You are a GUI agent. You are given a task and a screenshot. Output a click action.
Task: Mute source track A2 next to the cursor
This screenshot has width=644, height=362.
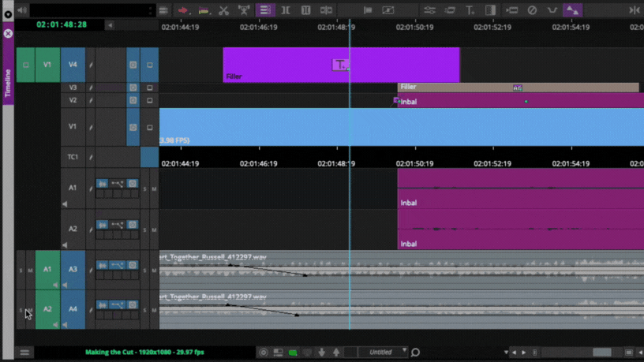coord(31,310)
